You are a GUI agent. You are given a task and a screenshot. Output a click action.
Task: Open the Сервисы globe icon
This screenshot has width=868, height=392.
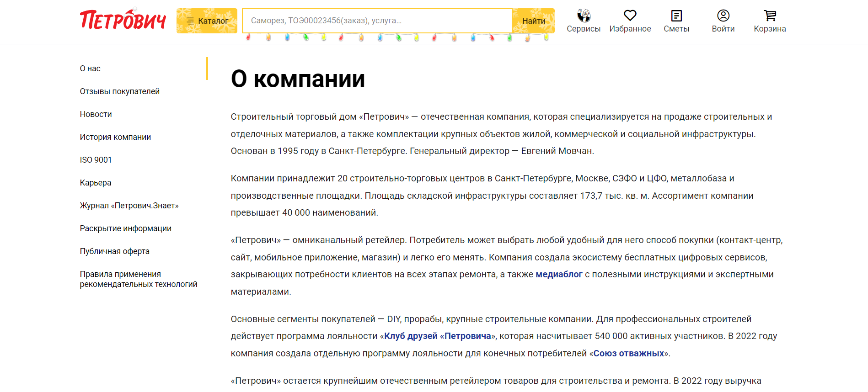[x=584, y=16]
